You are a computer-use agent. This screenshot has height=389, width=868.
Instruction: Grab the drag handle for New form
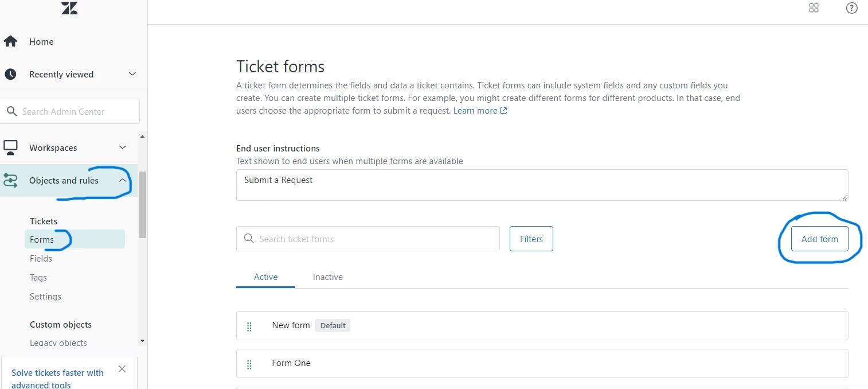(249, 326)
